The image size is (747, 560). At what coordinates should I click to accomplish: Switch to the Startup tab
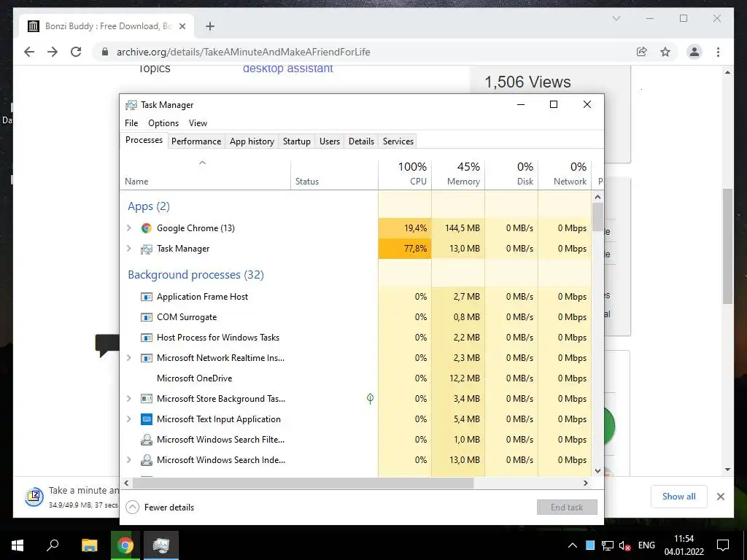[296, 141]
